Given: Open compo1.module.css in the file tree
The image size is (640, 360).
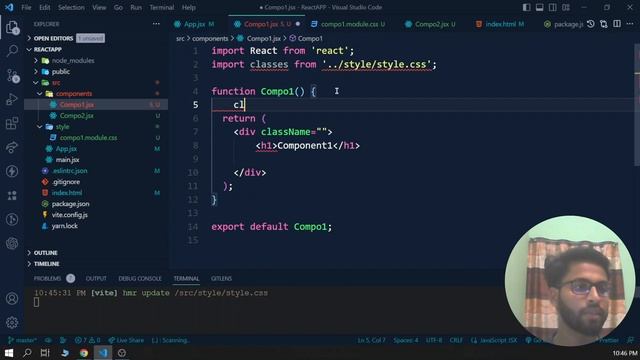Looking at the screenshot, I should point(88,138).
